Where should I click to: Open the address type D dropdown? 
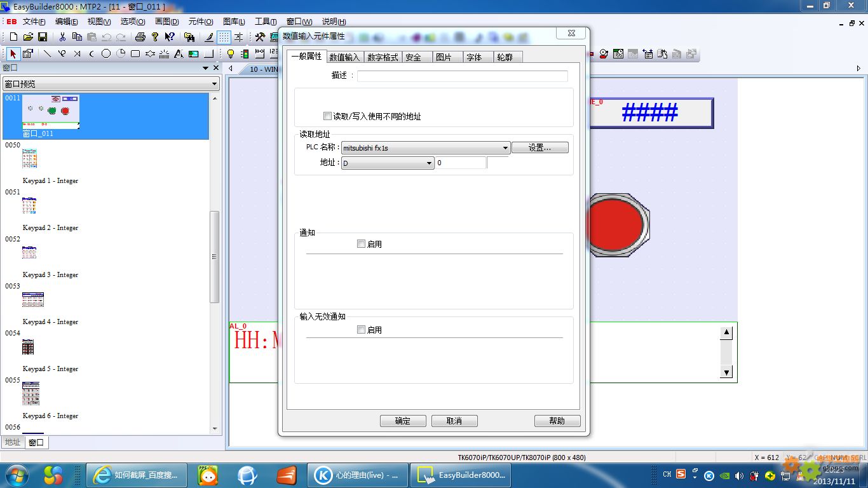430,163
